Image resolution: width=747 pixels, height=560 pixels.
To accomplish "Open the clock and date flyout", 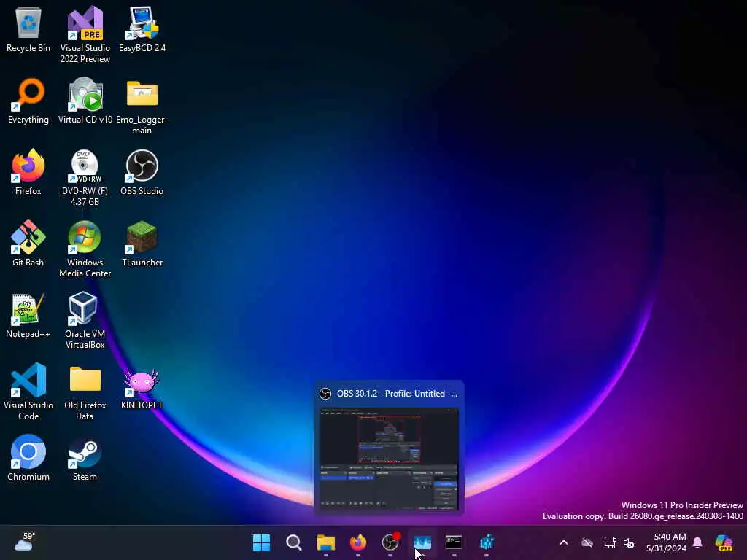I will [666, 542].
